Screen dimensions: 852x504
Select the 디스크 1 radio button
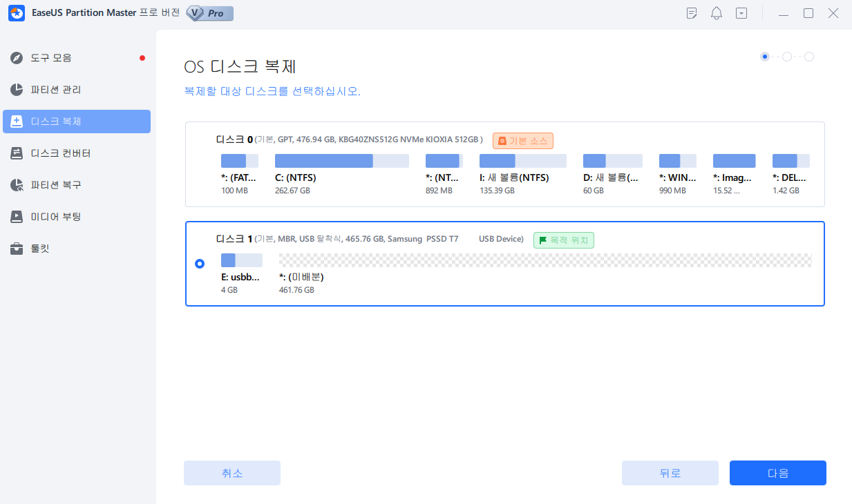tap(200, 264)
